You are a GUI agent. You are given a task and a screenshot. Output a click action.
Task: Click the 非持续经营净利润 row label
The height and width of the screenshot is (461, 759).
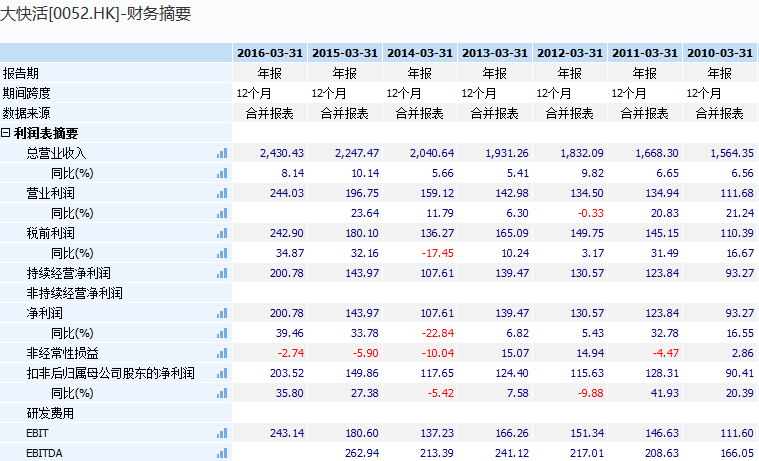pyautogui.click(x=75, y=293)
